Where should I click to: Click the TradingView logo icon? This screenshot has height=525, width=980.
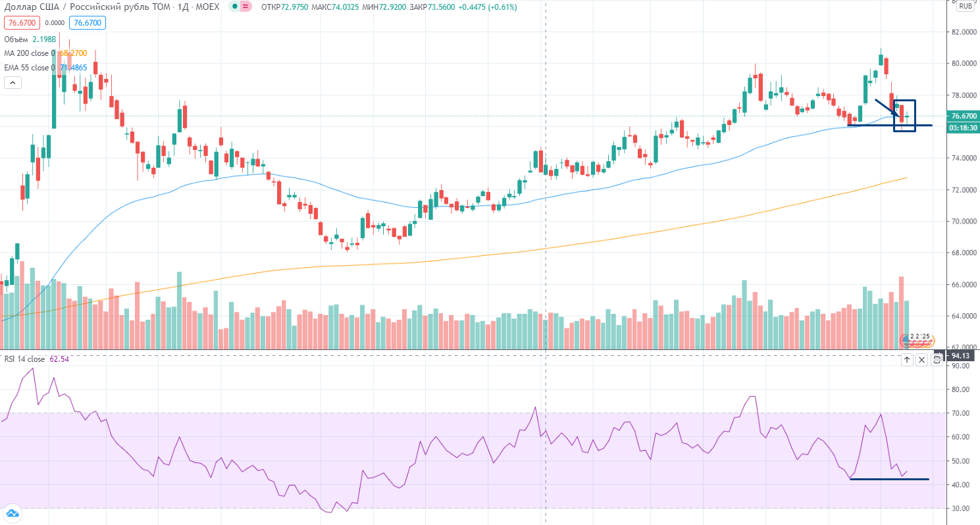[12, 513]
